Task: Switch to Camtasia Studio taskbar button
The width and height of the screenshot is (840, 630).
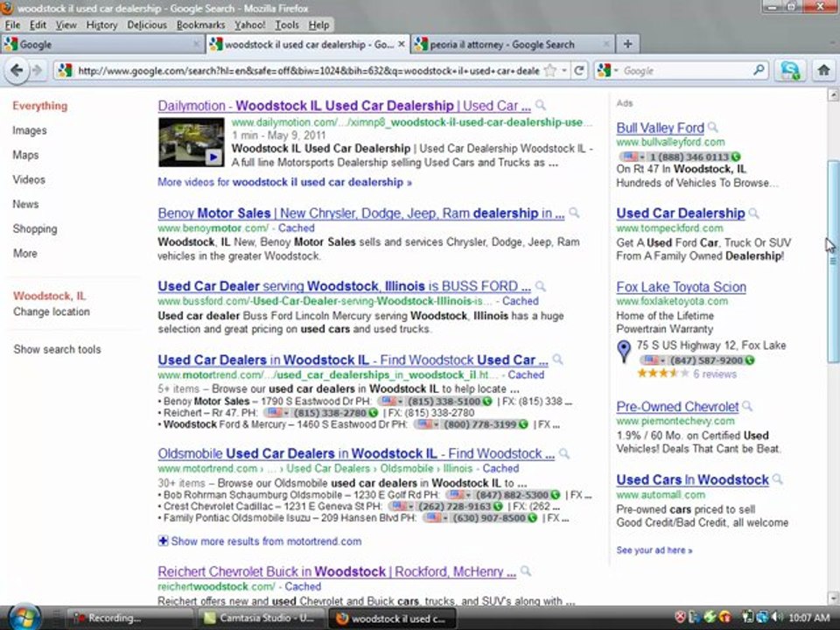Action: tap(261, 618)
